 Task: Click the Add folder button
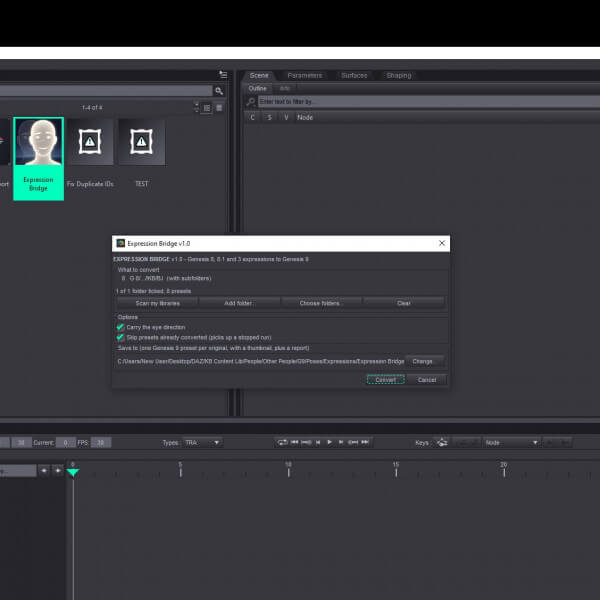point(238,303)
